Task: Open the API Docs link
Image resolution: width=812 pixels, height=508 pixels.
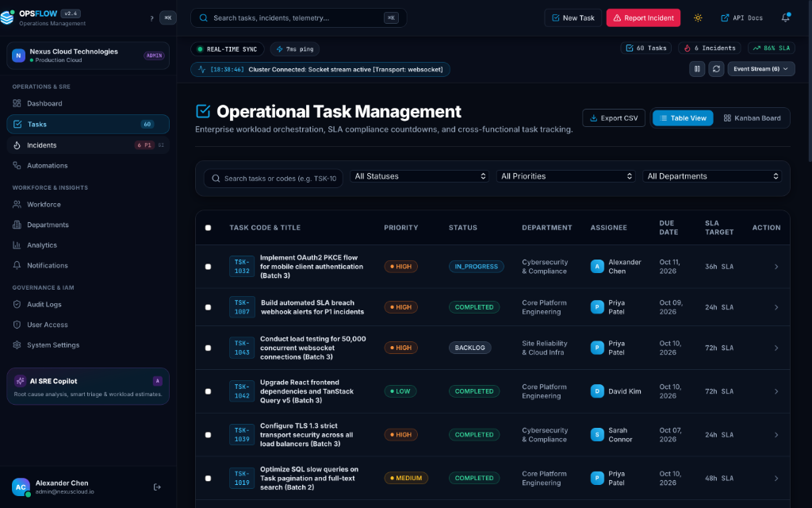Action: [x=741, y=17]
